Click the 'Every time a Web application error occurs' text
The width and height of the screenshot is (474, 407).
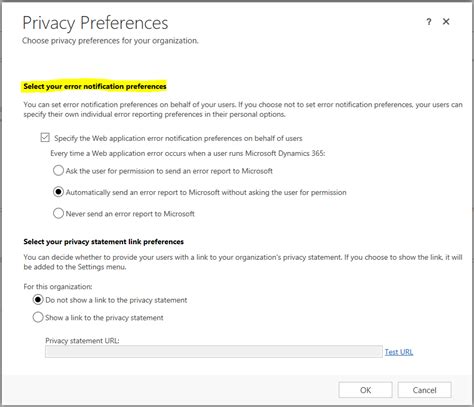pos(188,153)
